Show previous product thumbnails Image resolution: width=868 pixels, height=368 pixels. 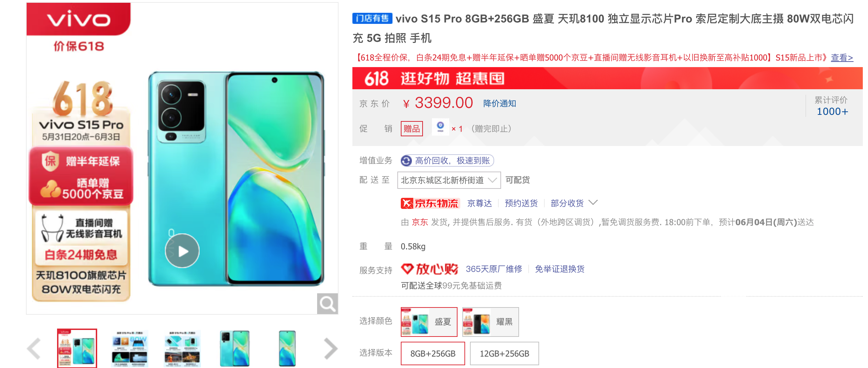pyautogui.click(x=34, y=348)
